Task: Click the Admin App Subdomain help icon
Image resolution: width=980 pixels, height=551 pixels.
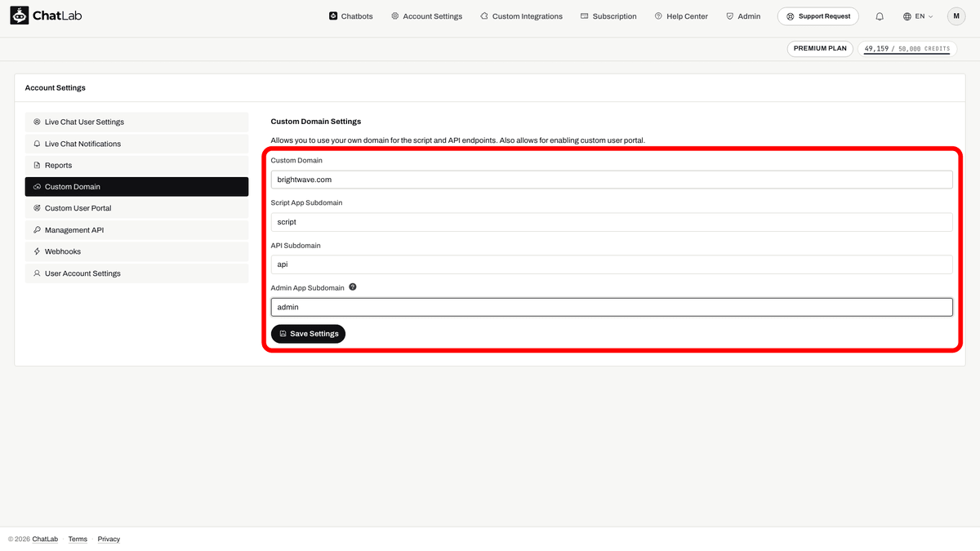Action: coord(353,287)
